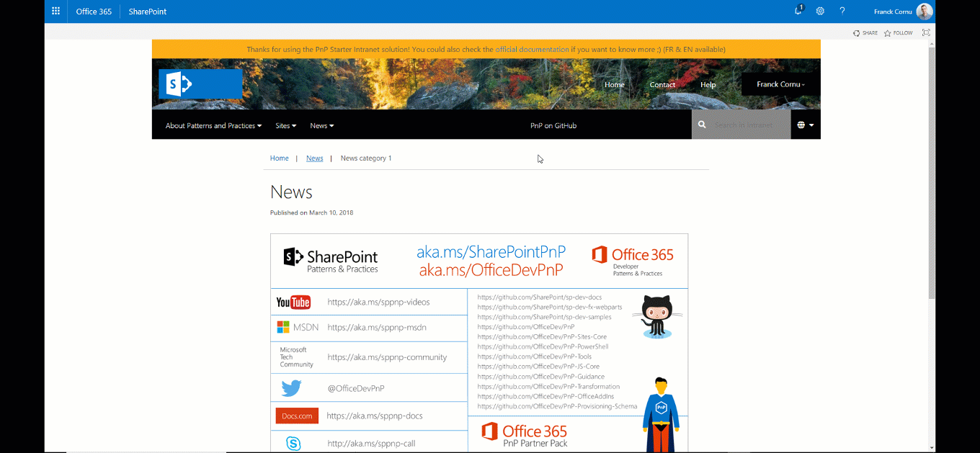
Task: Open the Contact header link
Action: pos(662,84)
